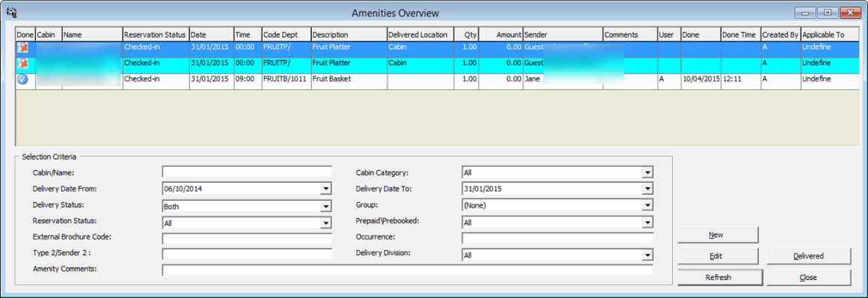Open the Delivery Date From dropdown

326,189
